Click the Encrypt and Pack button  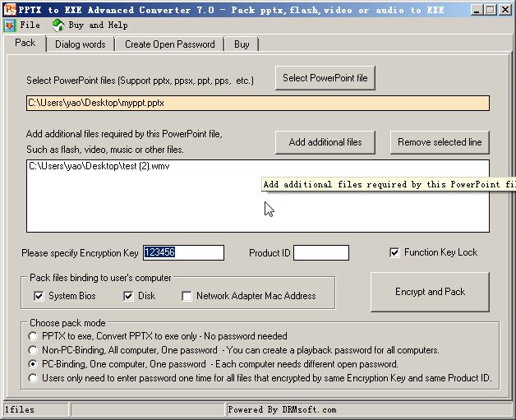[x=430, y=292]
